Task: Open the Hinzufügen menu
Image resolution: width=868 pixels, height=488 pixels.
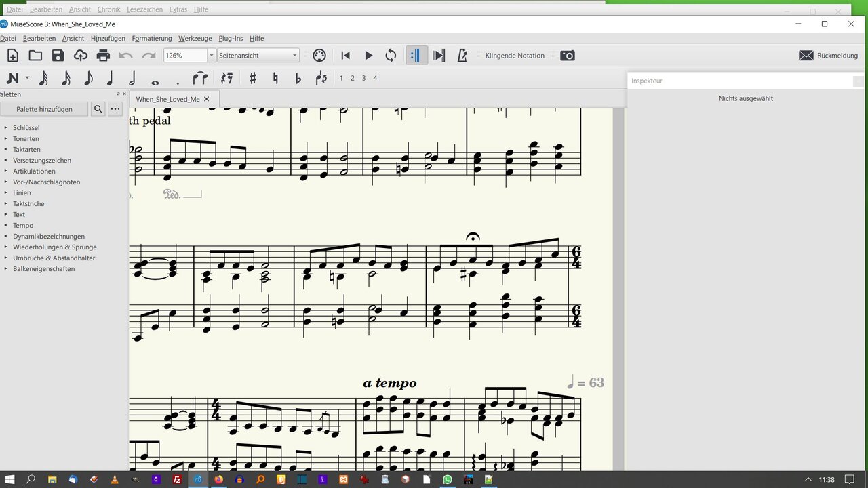Action: 108,39
